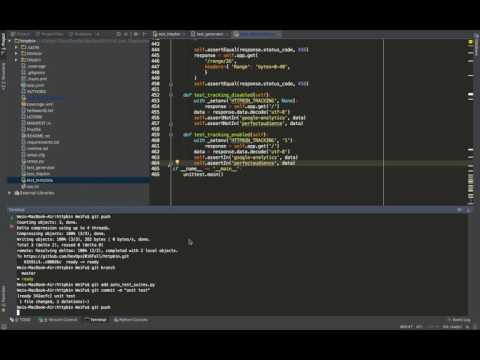Select .gitignore in the project tree
Viewport: 480px width, 360px height.
pos(34,72)
